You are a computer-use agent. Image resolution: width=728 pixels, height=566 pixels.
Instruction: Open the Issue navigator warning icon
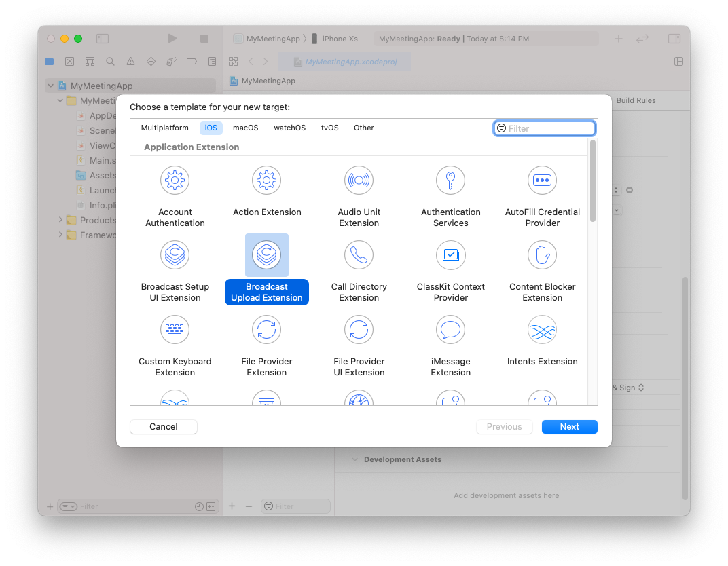131,61
